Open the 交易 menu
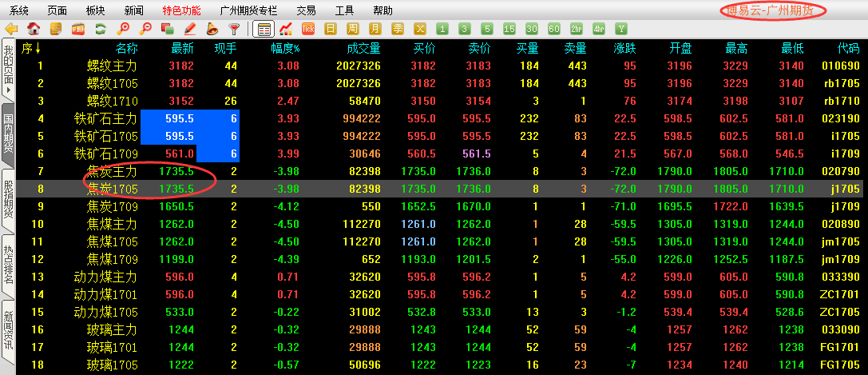This screenshot has width=868, height=375. (x=305, y=10)
